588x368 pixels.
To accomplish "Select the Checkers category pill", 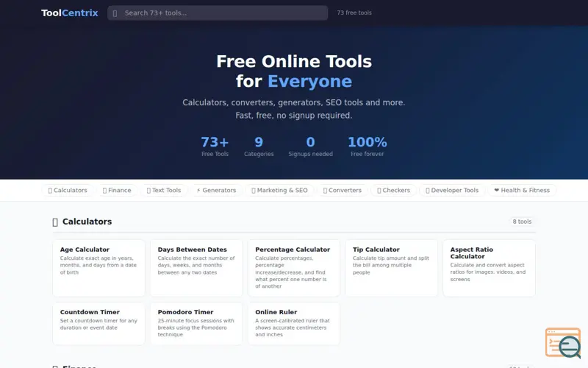I will tap(393, 191).
